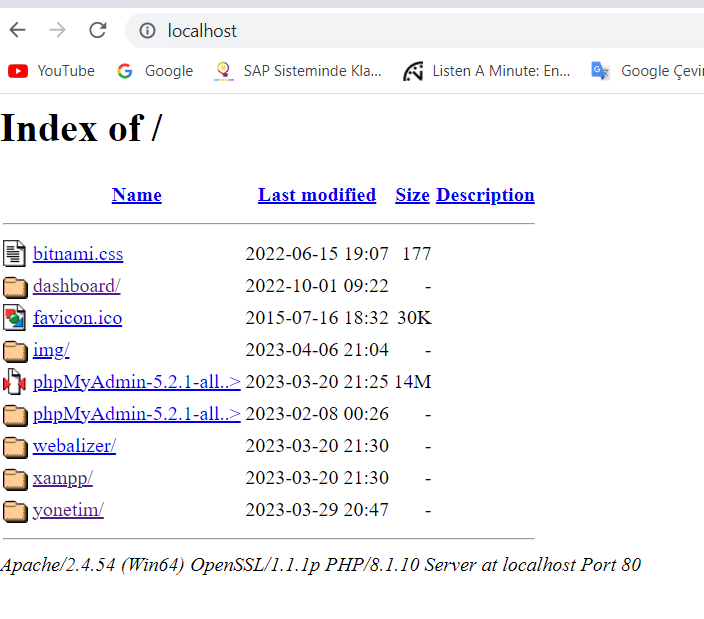Click the date 2022-10-01 09:22
This screenshot has width=704, height=619.
click(317, 286)
